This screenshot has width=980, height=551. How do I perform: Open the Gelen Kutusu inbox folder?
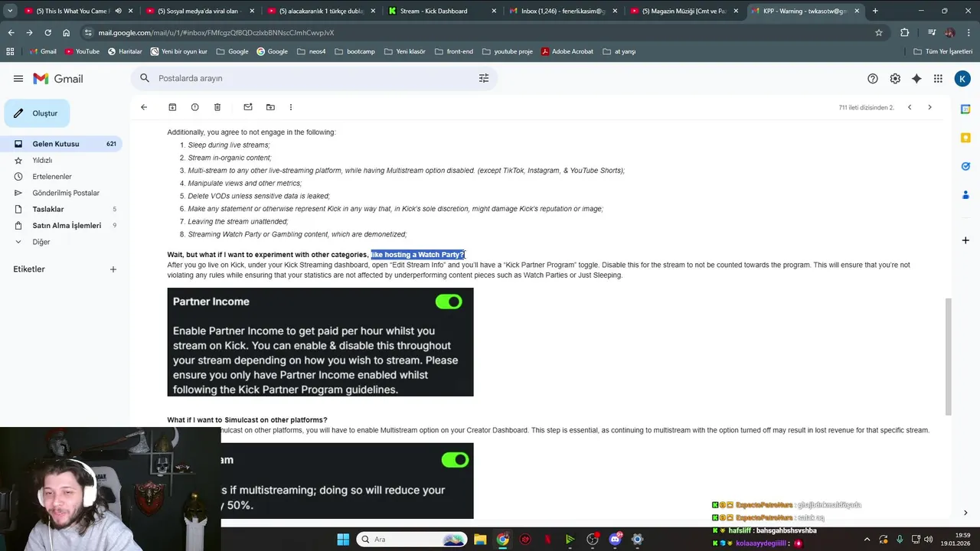pos(61,144)
